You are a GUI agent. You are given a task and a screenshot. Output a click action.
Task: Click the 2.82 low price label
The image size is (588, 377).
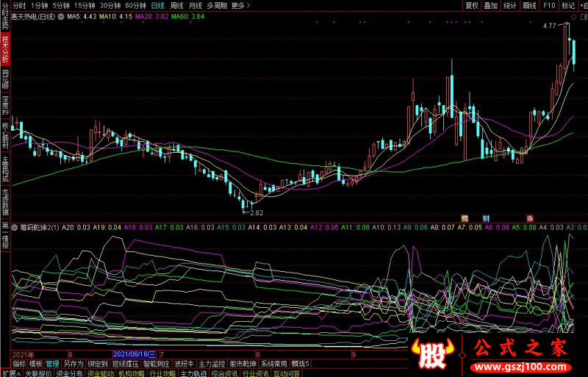(x=257, y=212)
